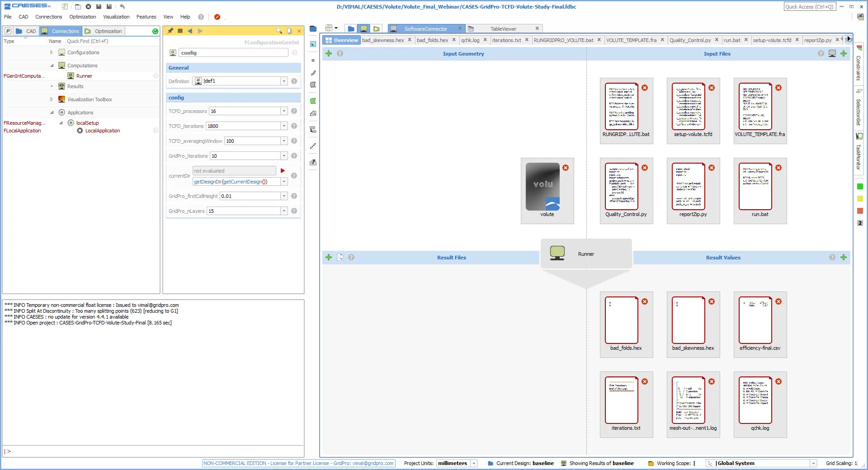Open the Global System dropdown in status bar
The height and width of the screenshot is (470, 868).
813,463
